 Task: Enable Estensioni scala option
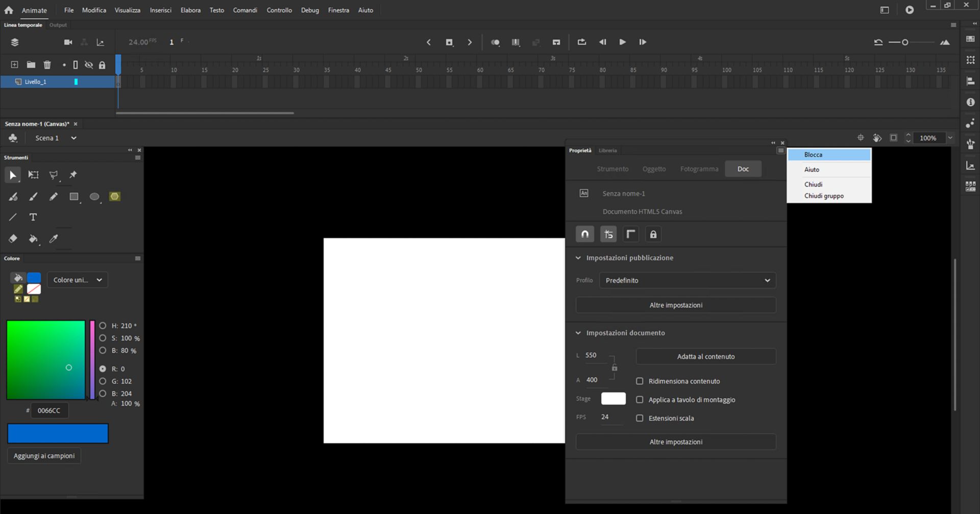(x=640, y=418)
